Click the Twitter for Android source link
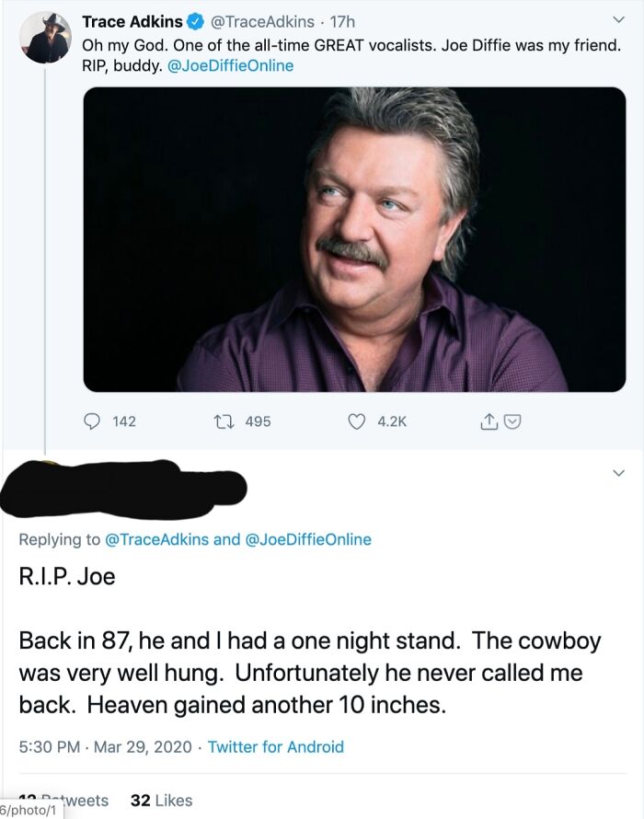The width and height of the screenshot is (644, 819). [x=275, y=746]
